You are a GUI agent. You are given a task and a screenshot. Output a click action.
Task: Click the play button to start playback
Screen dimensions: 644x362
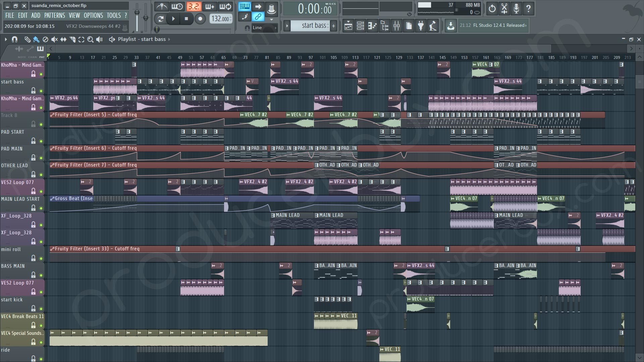(173, 18)
